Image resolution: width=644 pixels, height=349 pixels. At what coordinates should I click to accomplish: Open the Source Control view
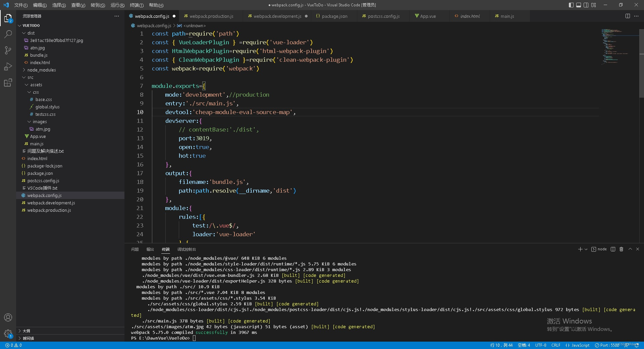[x=8, y=50]
